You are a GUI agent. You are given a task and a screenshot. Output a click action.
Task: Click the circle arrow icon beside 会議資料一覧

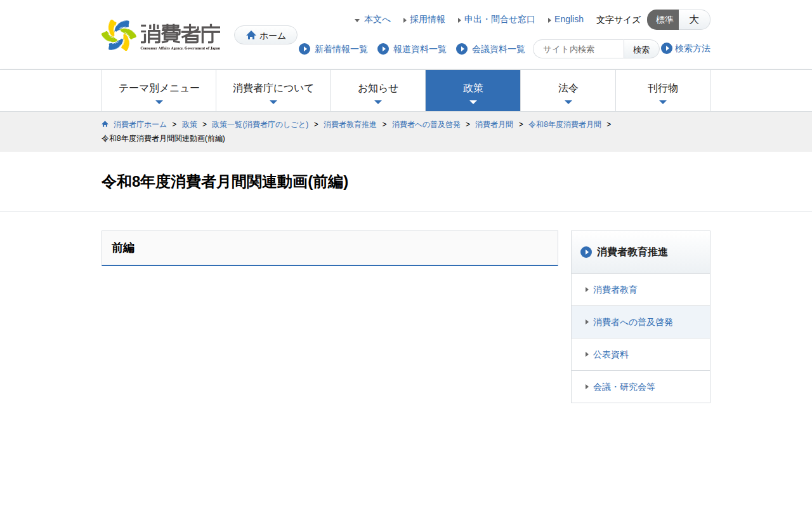[x=462, y=49]
